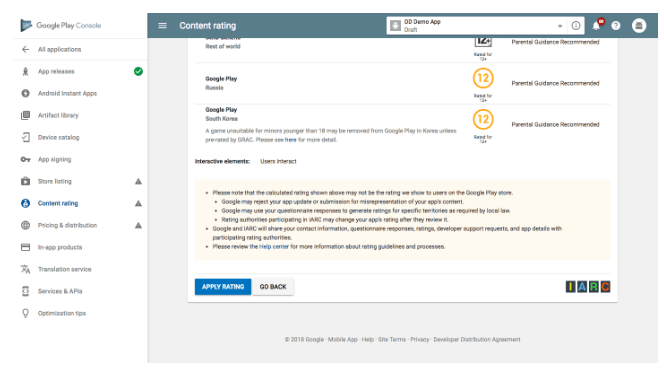Click the Store listing bag icon
The image size is (664, 368).
tap(25, 181)
